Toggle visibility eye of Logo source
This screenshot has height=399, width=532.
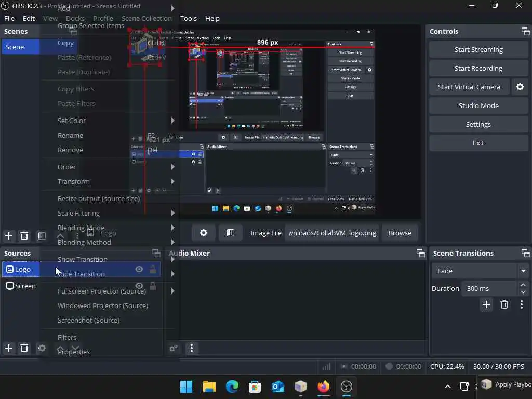(x=139, y=269)
